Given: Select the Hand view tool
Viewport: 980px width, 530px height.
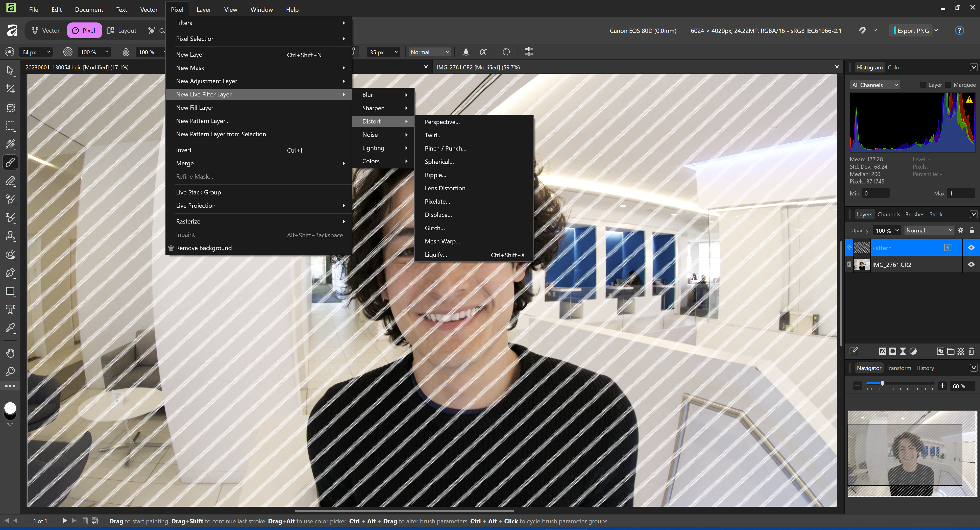Looking at the screenshot, I should (x=10, y=353).
